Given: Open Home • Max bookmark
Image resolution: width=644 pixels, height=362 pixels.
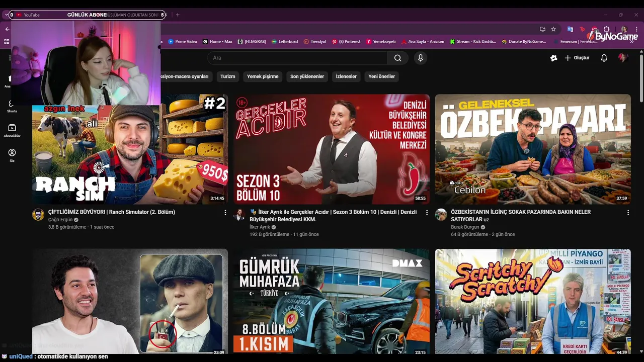Looking at the screenshot, I should (x=217, y=42).
